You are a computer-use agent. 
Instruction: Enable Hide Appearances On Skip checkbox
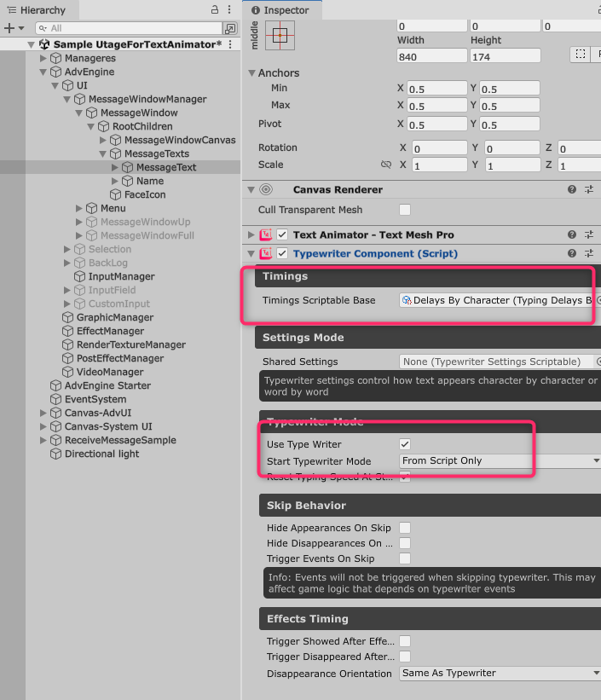tap(405, 528)
